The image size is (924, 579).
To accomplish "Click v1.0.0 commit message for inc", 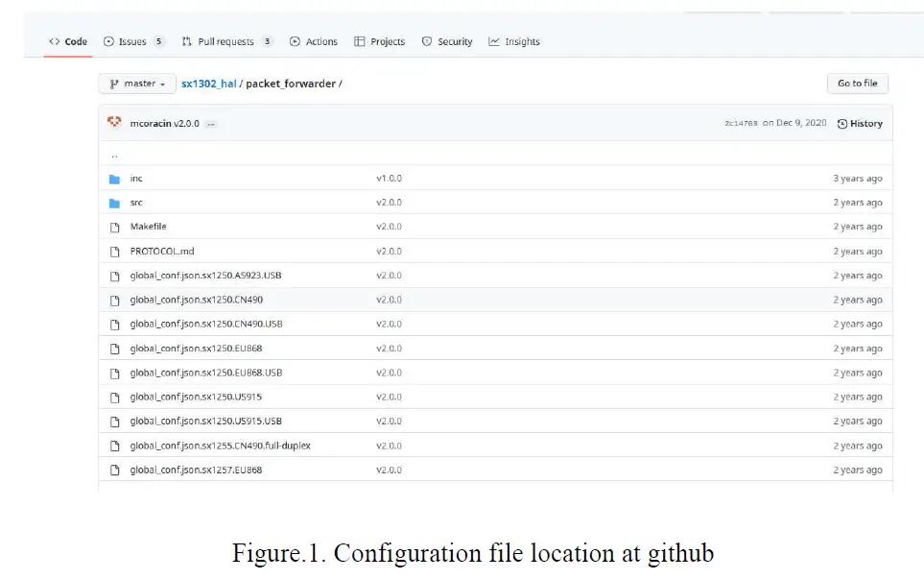I will click(x=389, y=179).
